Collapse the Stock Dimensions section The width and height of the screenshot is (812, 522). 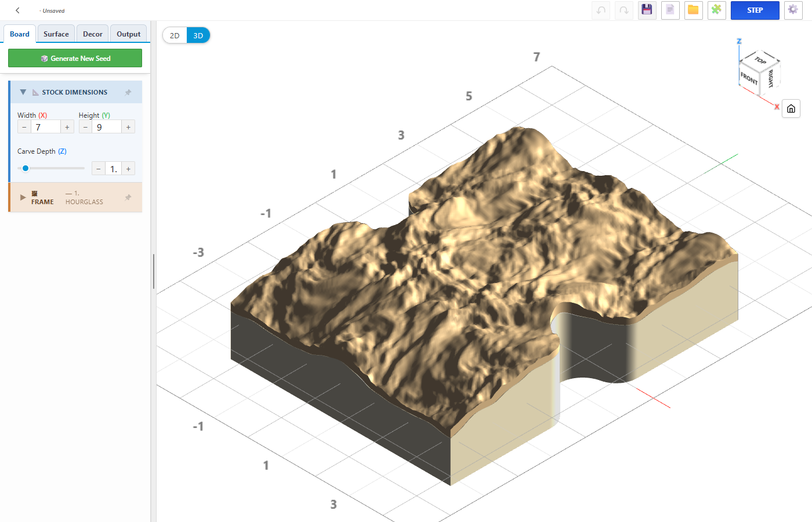[23, 92]
